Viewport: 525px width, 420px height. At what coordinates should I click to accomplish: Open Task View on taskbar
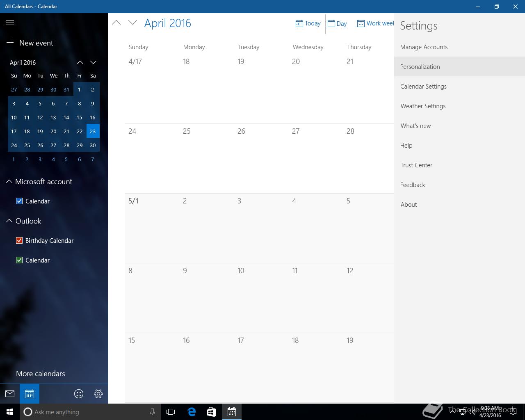[171, 412]
